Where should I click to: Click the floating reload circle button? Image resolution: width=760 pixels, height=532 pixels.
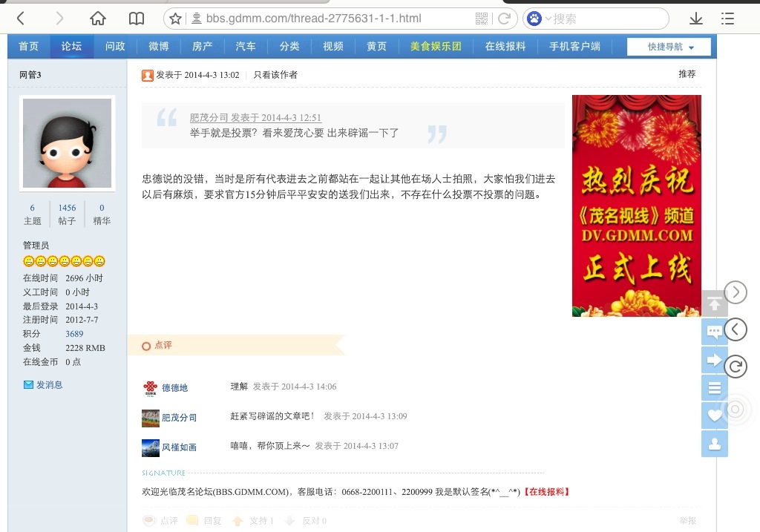[736, 366]
